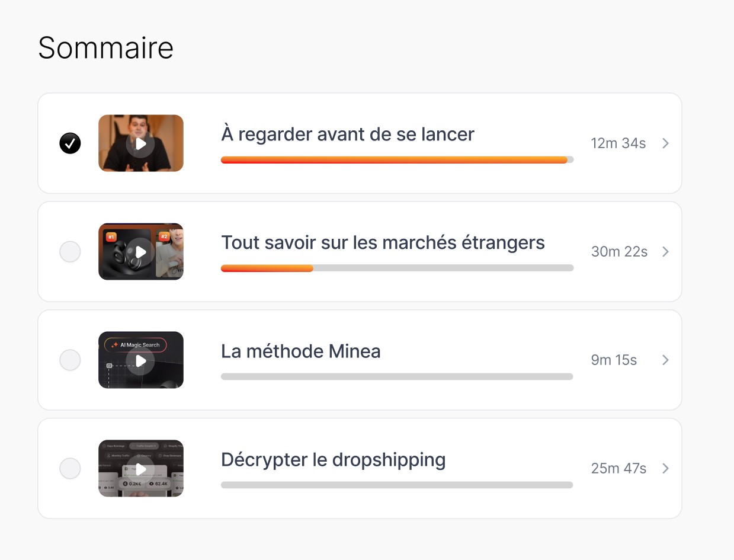Play the 'Tout savoir sur les marchés étrangers' thumbnail
Image resolution: width=734 pixels, height=560 pixels.
(141, 252)
